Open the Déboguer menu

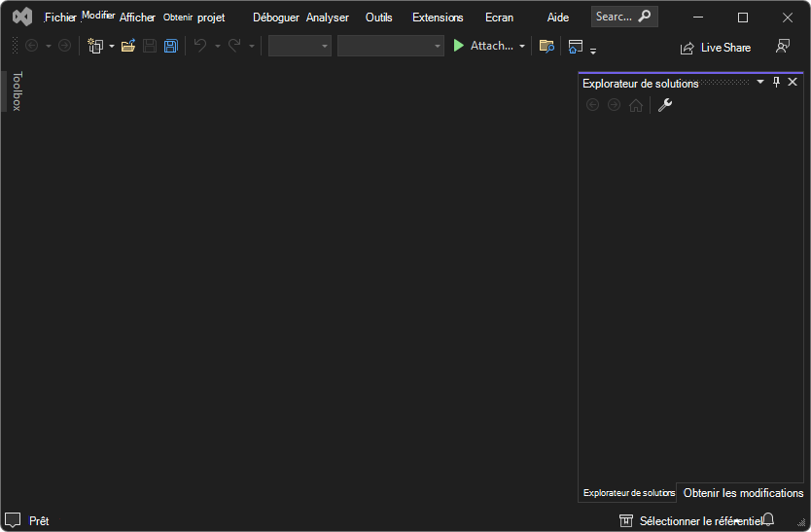(x=275, y=18)
